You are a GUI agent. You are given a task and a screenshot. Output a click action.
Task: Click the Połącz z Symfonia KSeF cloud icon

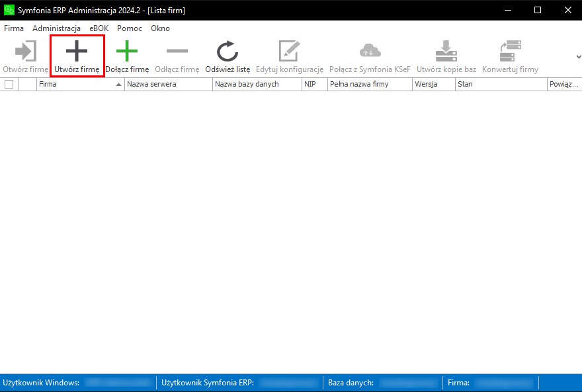[x=370, y=50]
